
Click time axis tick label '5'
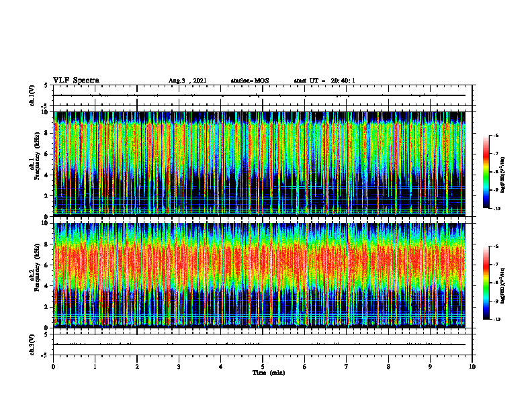(x=263, y=367)
